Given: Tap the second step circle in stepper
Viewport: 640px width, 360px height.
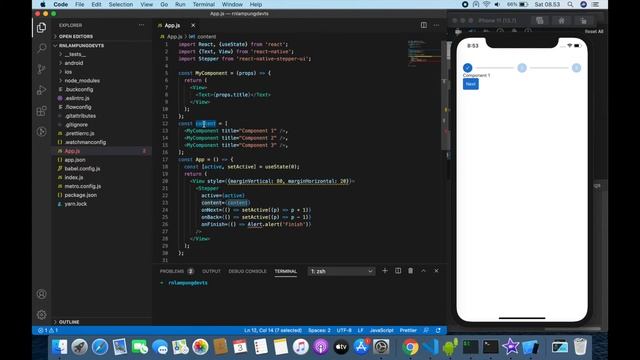Looking at the screenshot, I should [522, 68].
